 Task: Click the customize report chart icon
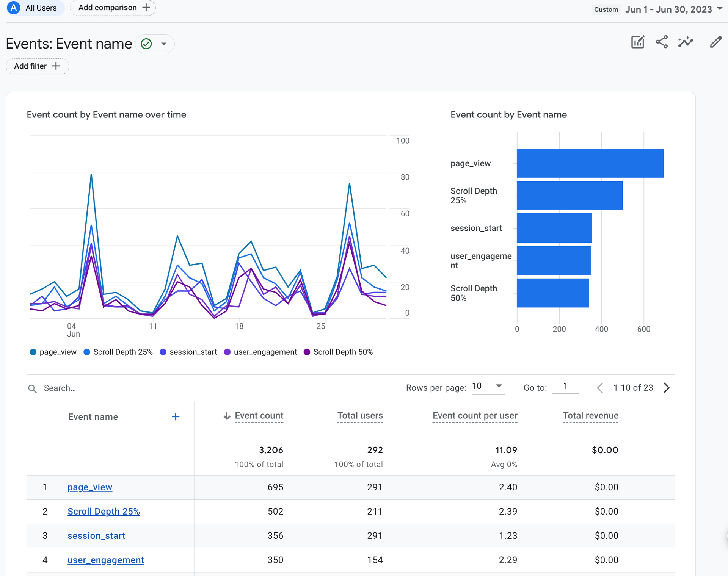point(637,42)
